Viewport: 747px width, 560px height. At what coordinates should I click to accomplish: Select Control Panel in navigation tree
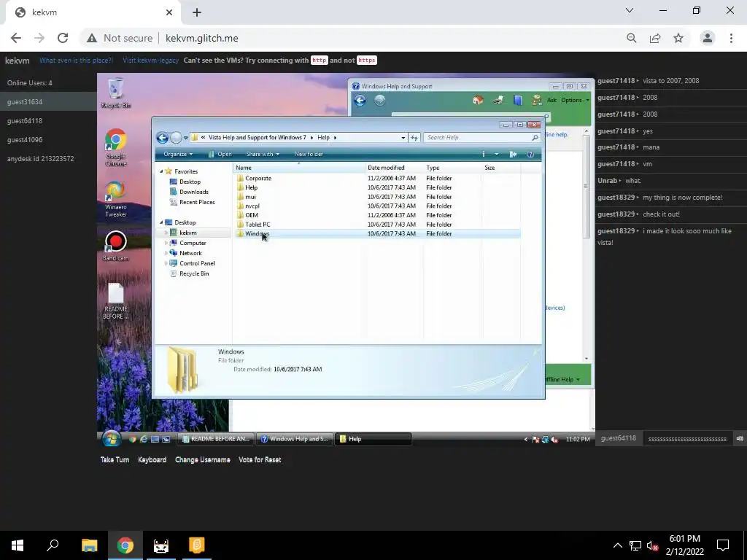(x=197, y=263)
